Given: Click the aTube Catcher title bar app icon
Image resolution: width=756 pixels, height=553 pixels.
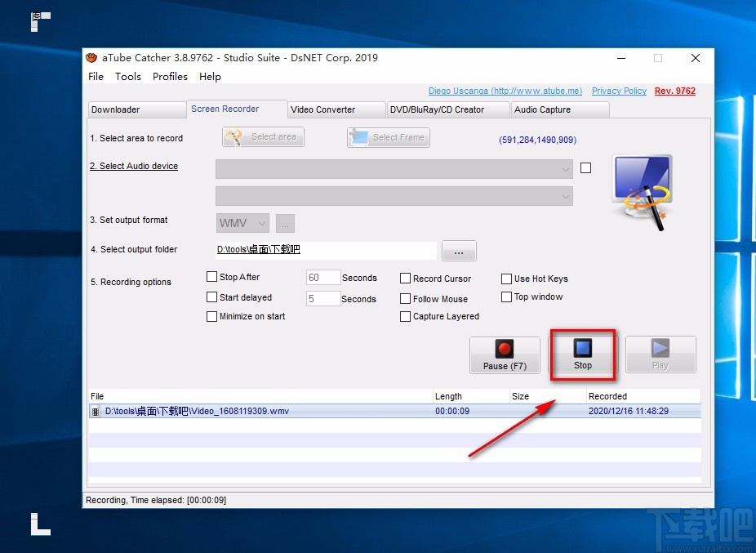Looking at the screenshot, I should [x=91, y=58].
